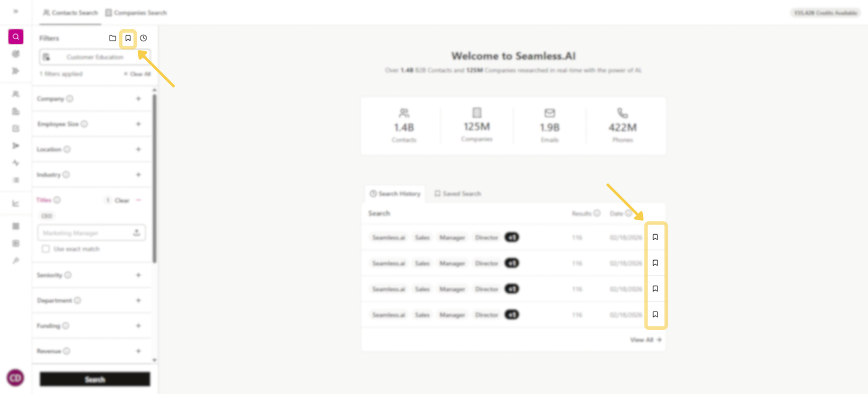Switch to the Companies Search tab
This screenshot has width=868, height=394.
click(x=136, y=12)
